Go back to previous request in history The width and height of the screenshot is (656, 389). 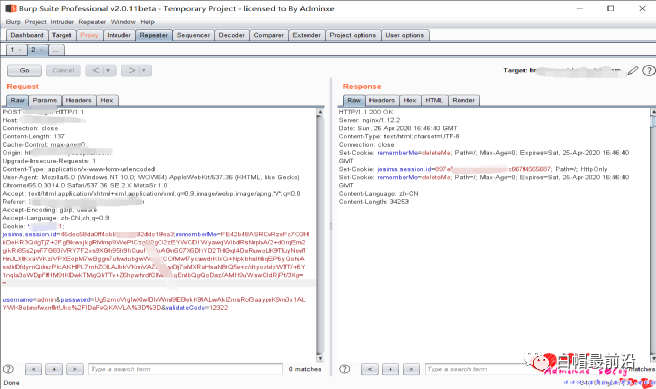(95, 70)
